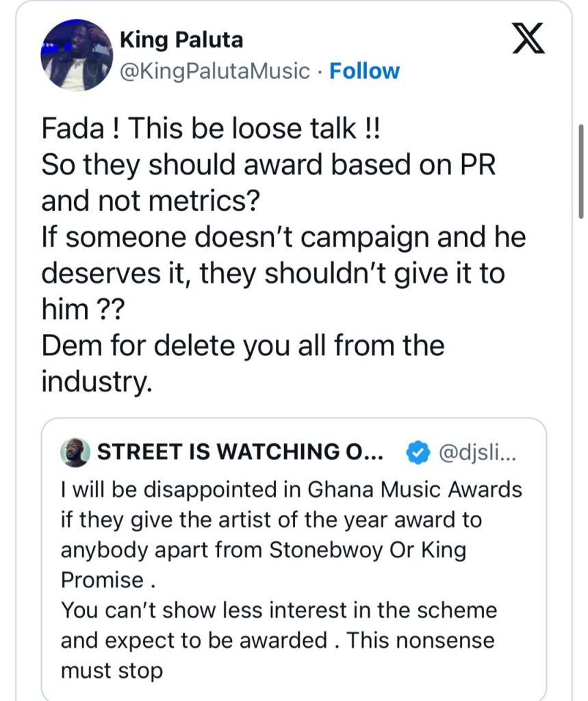Open the King Paluta display name
The image size is (588, 701).
coord(181,40)
